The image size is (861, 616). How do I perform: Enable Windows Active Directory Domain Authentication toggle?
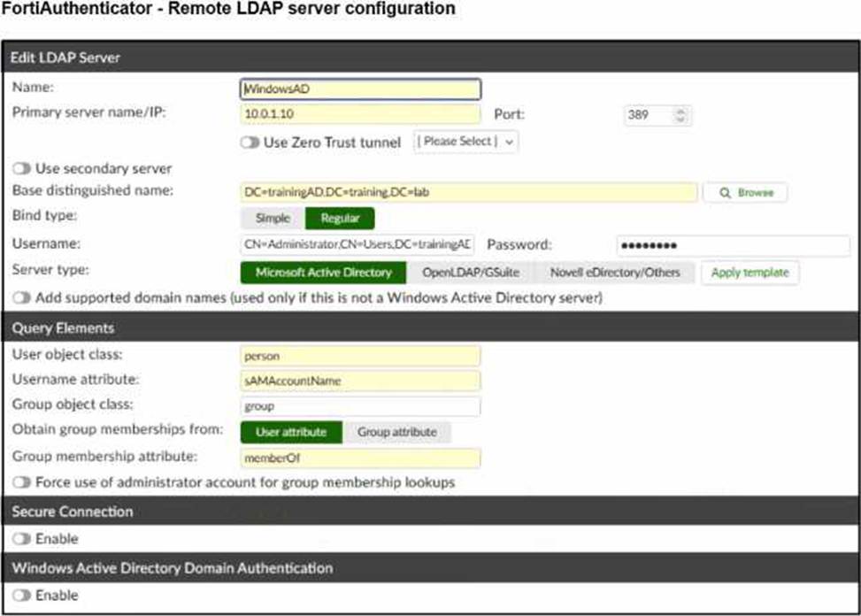tap(20, 596)
